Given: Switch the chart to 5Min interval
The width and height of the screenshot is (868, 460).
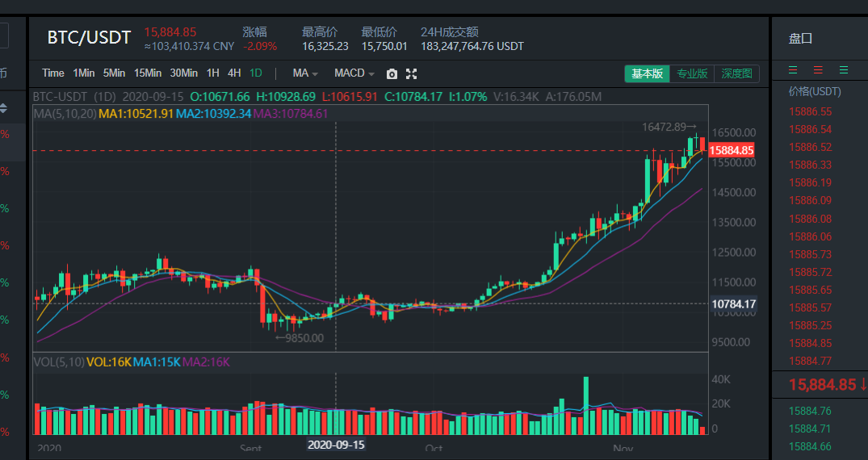Looking at the screenshot, I should (x=114, y=73).
